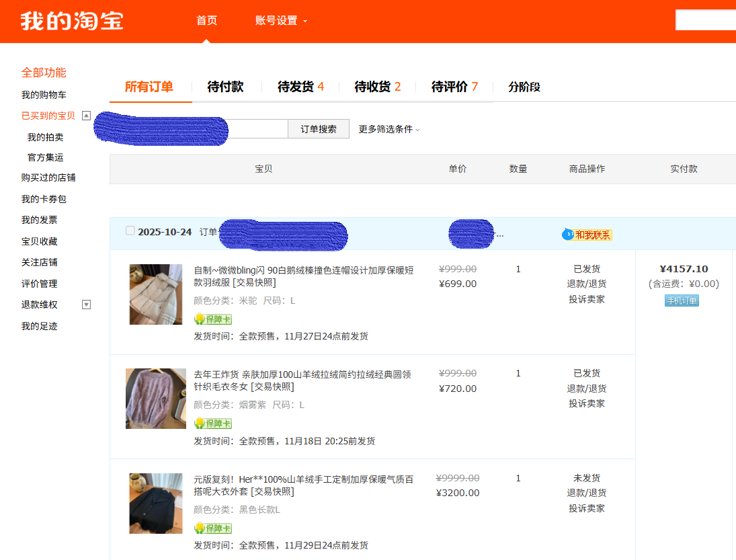Expand 更多筛选条件 filter options
The image size is (736, 560).
pos(389,129)
